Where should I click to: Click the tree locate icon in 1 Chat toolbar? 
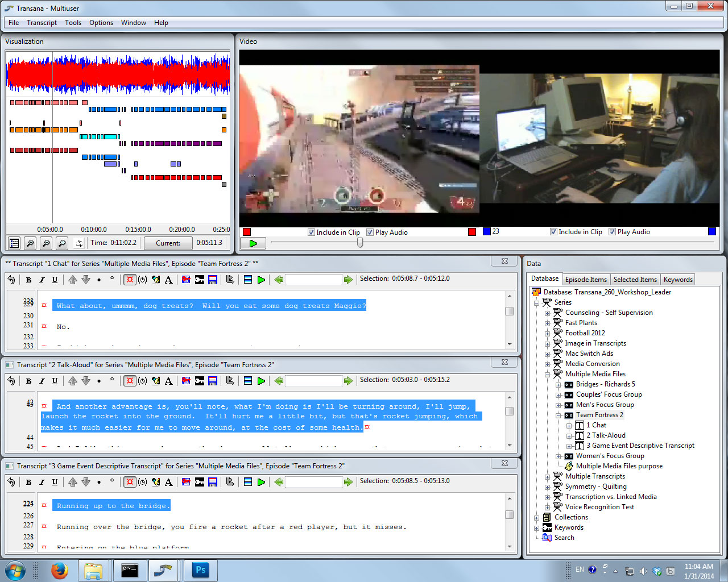(230, 280)
